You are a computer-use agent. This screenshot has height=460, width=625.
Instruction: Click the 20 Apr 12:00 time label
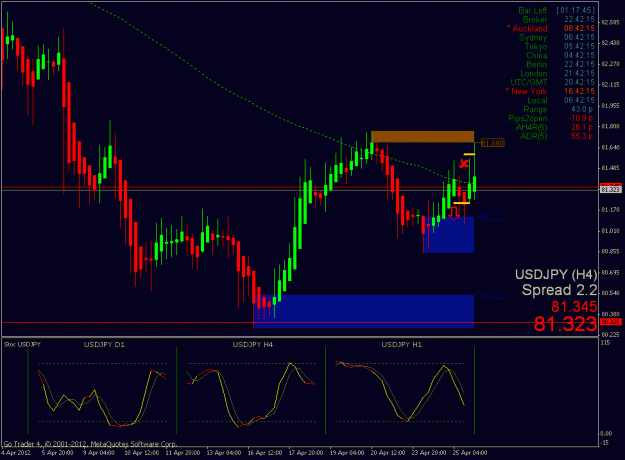(388, 453)
